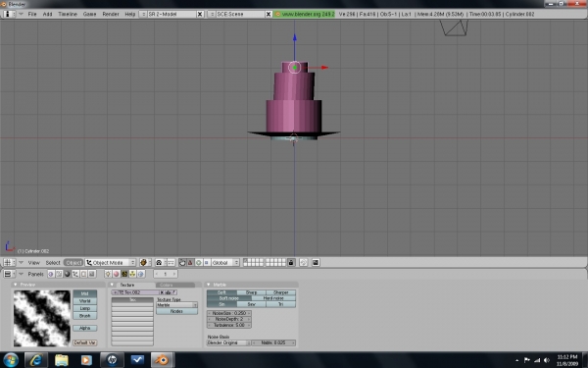Open Lamp buttons icon
The width and height of the screenshot is (588, 368).
click(108, 274)
